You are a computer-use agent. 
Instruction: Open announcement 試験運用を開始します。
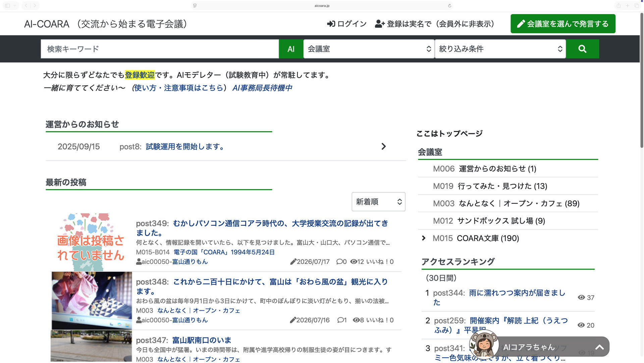185,147
